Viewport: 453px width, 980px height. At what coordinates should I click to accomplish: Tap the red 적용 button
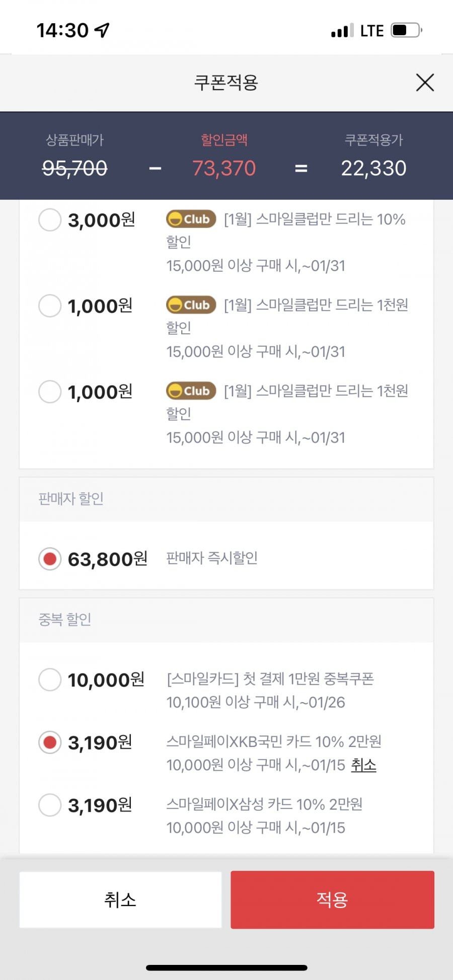point(332,899)
